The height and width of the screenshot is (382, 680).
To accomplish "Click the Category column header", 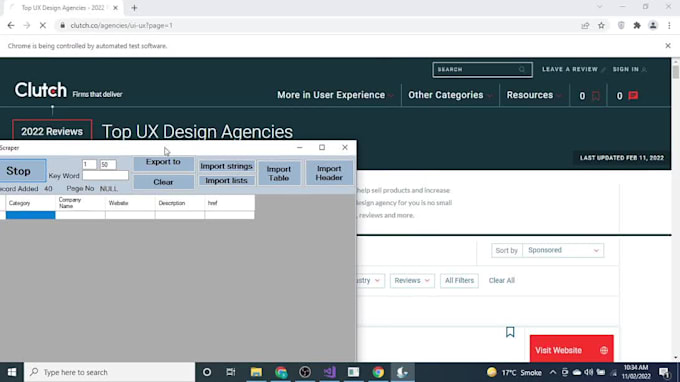I will 30,203.
